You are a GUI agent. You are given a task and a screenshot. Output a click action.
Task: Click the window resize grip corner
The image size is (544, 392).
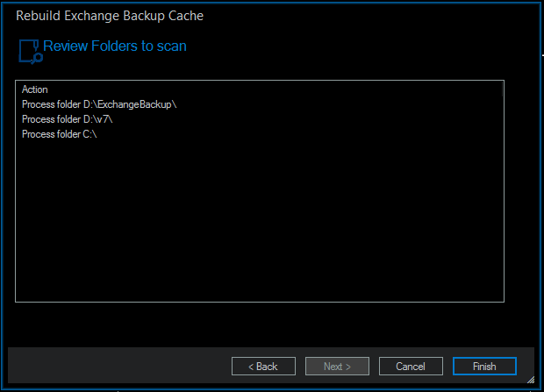click(x=531, y=380)
